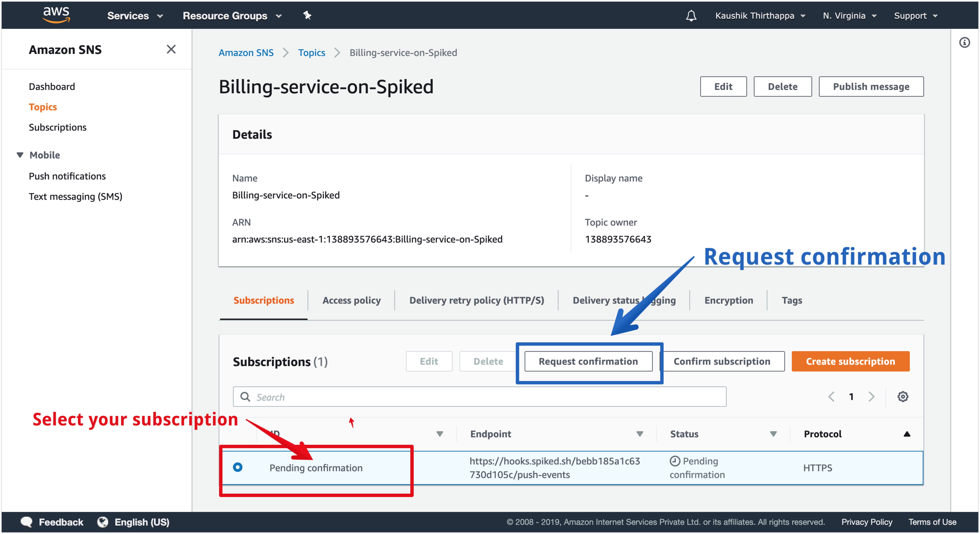The width and height of the screenshot is (980, 534).
Task: Collapse the Mobile section in sidebar
Action: click(x=20, y=155)
